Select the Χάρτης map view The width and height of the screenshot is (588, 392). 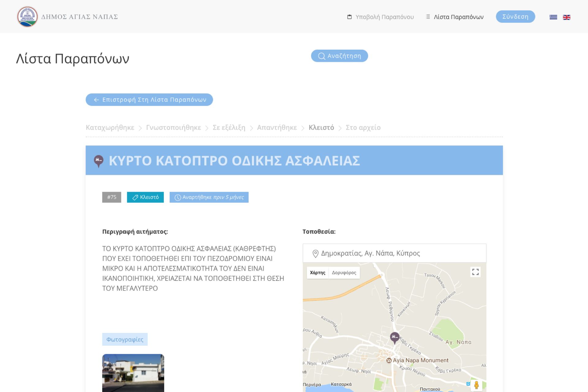[x=318, y=273]
